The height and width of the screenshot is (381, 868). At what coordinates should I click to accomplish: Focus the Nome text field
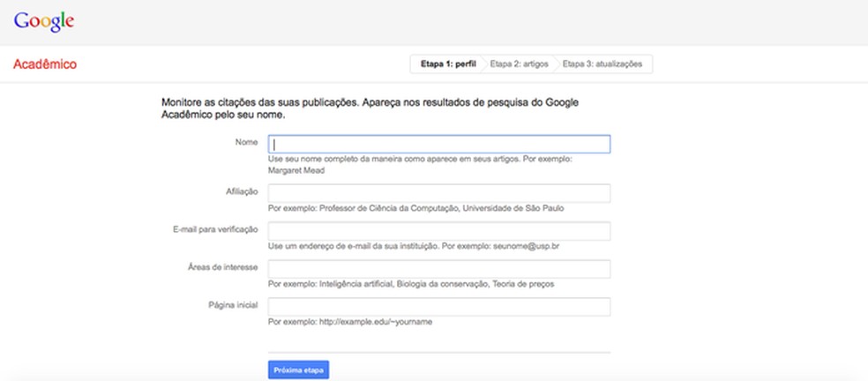(439, 144)
